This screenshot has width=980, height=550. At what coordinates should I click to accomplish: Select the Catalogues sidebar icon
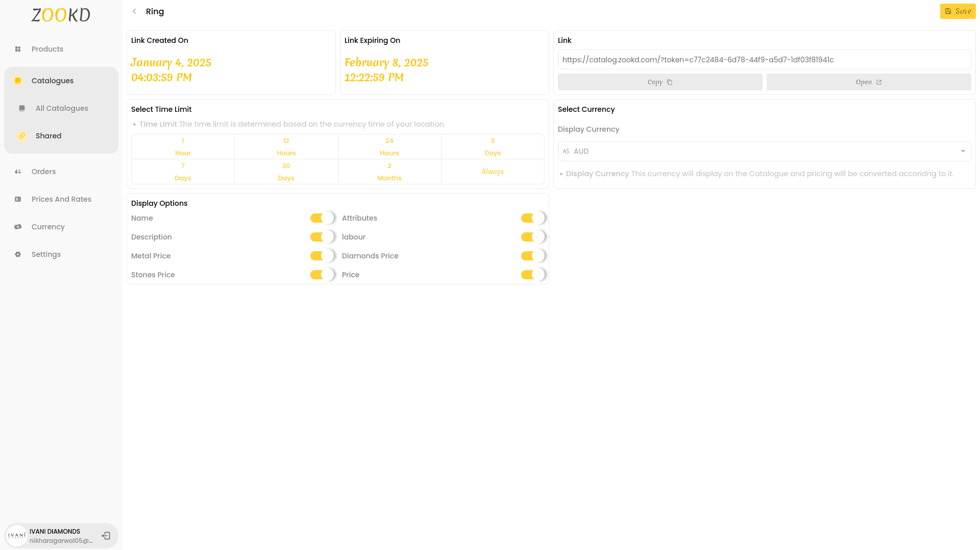[18, 81]
